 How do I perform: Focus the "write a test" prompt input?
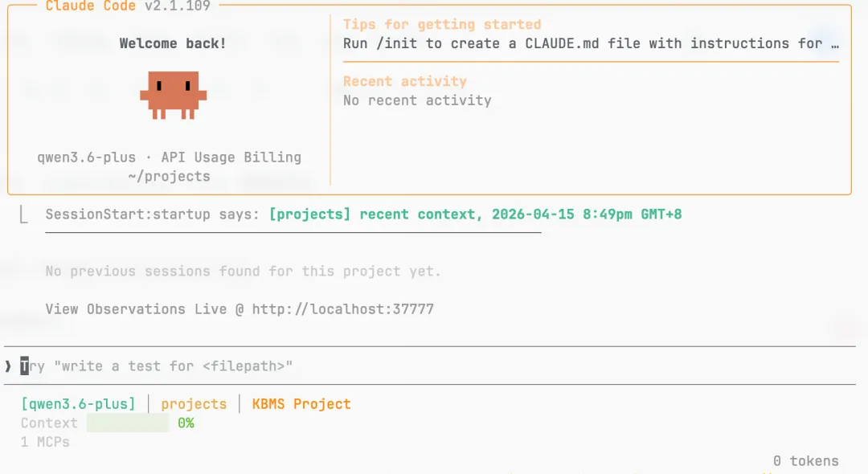point(173,366)
